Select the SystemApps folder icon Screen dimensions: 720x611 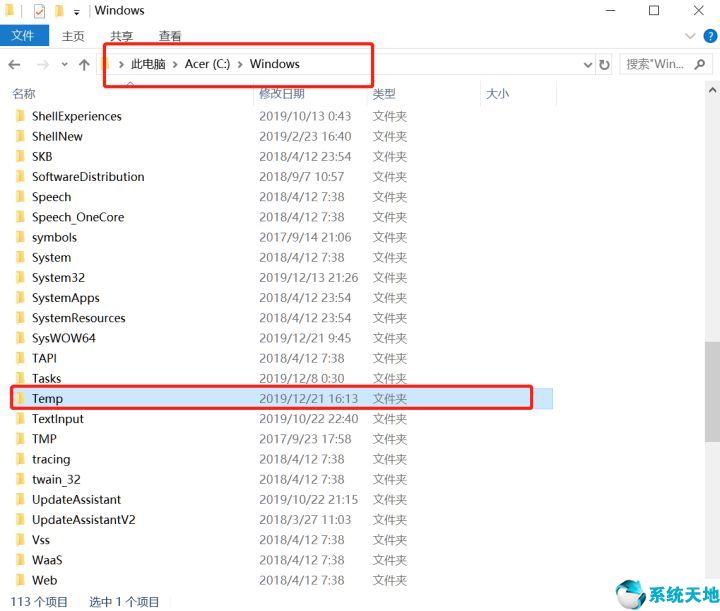pyautogui.click(x=20, y=298)
